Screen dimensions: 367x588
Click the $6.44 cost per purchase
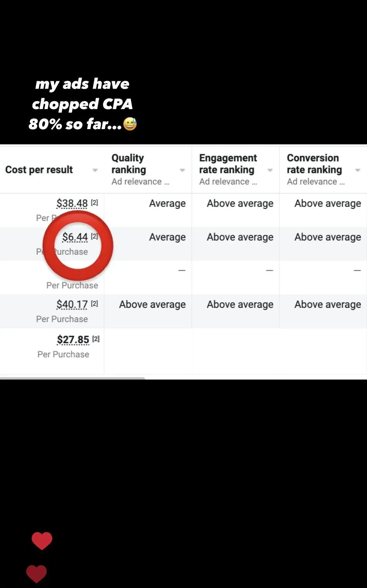click(x=75, y=237)
